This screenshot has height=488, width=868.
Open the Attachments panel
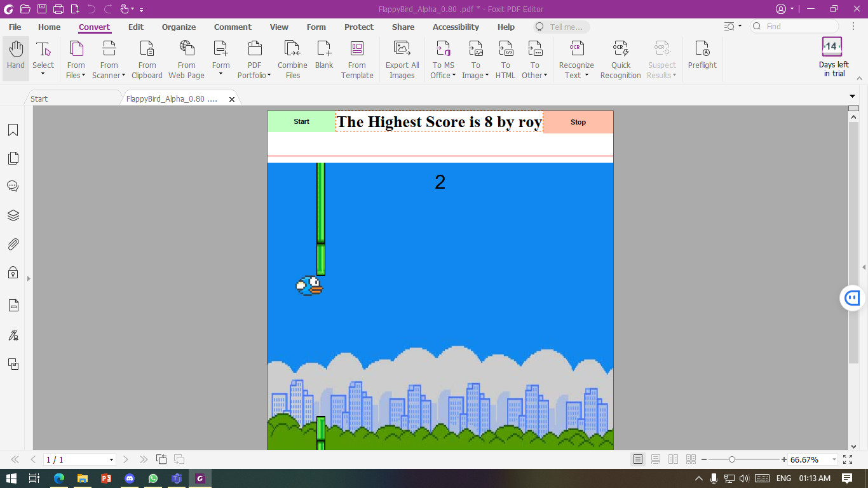pos(13,244)
